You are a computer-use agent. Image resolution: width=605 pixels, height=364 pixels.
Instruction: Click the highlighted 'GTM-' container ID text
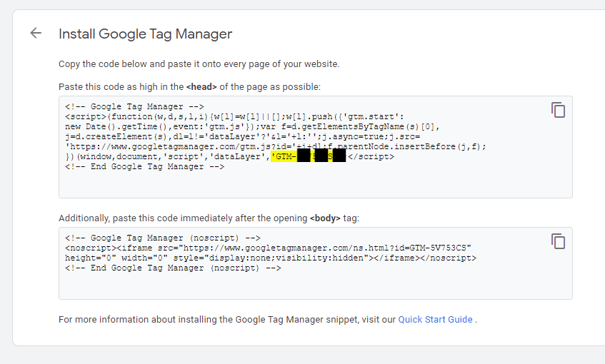click(x=309, y=156)
